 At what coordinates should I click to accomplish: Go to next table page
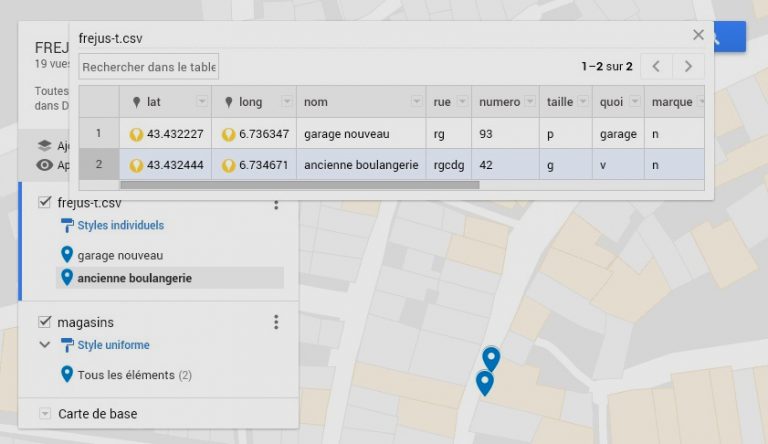click(x=688, y=66)
